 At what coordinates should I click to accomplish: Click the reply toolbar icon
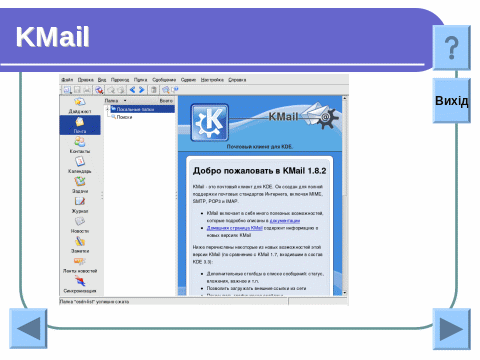point(111,90)
